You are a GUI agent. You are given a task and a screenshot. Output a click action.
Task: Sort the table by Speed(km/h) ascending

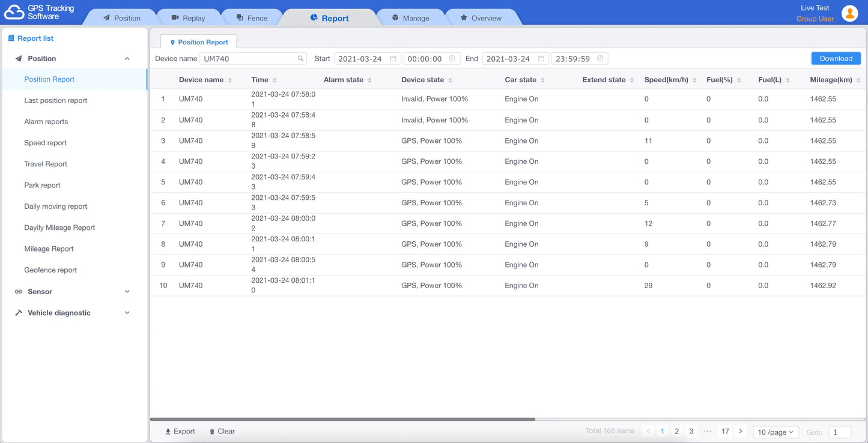click(x=695, y=77)
